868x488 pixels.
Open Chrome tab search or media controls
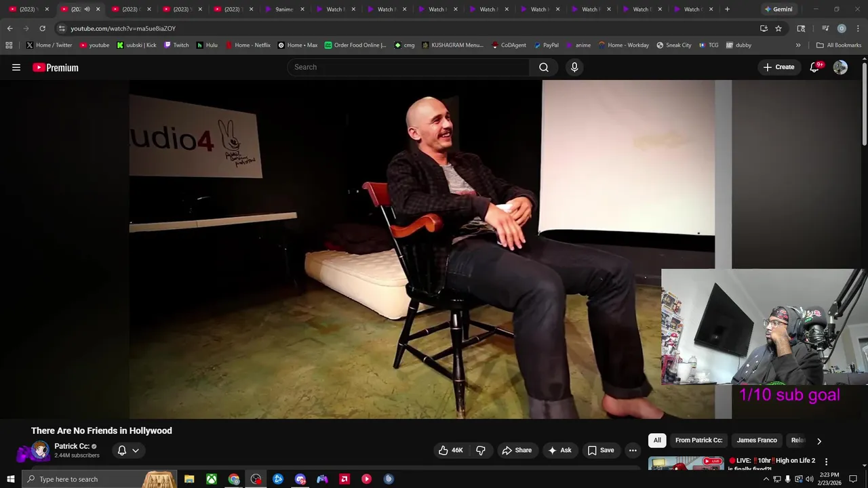pos(825,28)
